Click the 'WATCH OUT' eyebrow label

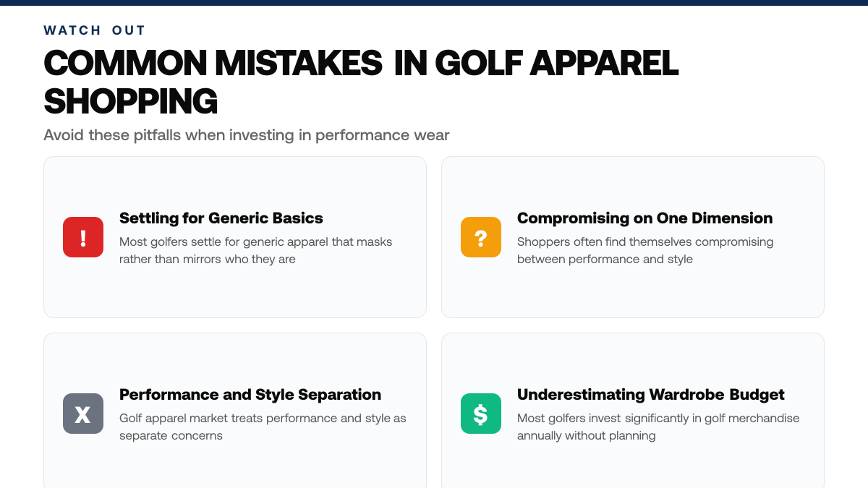point(95,30)
